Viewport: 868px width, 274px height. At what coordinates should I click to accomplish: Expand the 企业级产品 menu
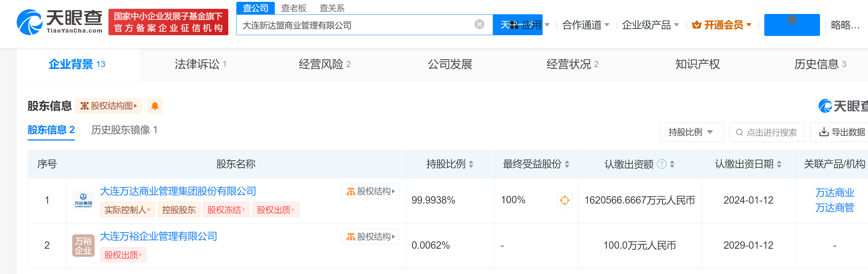point(650,25)
